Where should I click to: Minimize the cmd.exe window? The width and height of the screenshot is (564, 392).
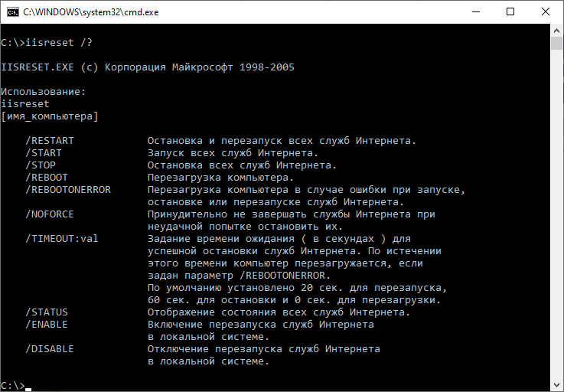476,12
